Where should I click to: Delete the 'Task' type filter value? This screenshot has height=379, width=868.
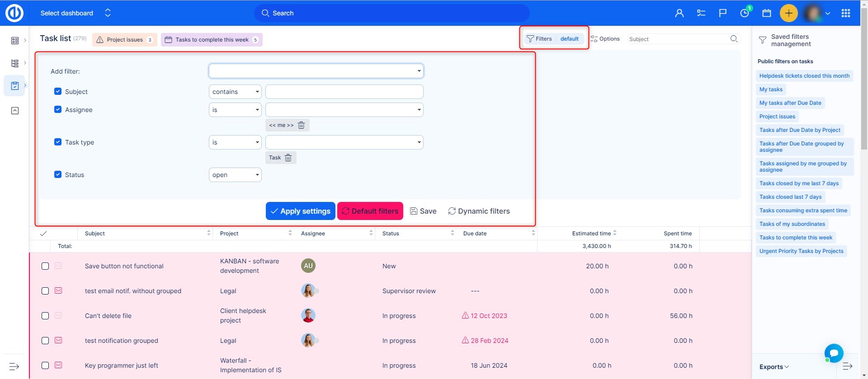[x=288, y=158]
